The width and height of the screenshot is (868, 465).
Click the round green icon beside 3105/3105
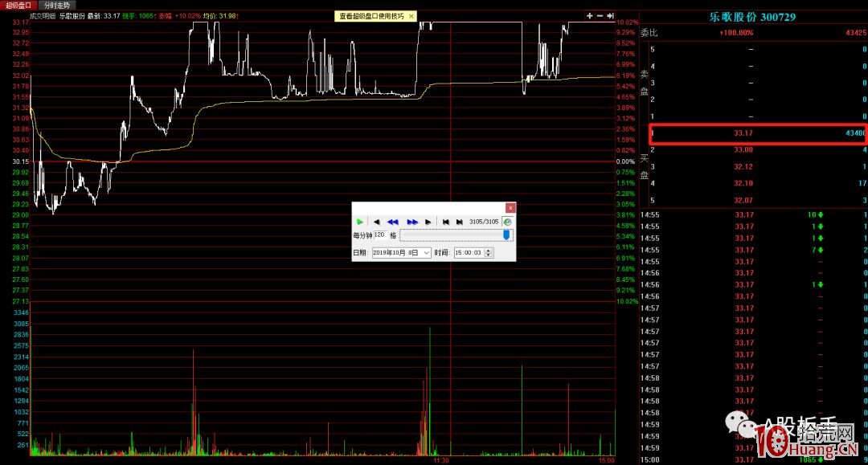(x=507, y=222)
